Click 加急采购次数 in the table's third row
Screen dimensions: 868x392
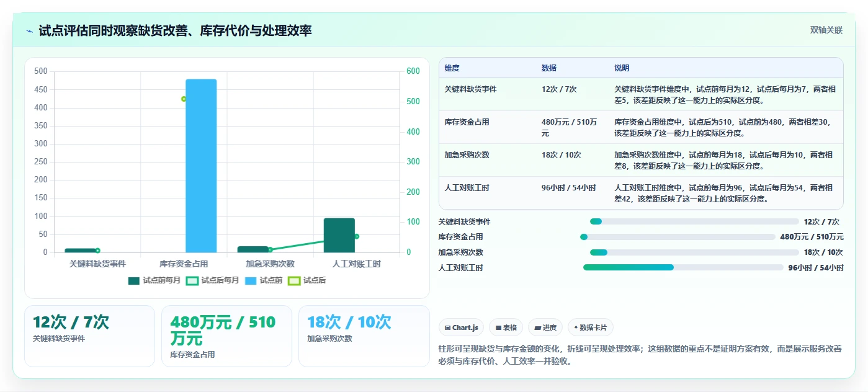click(467, 155)
